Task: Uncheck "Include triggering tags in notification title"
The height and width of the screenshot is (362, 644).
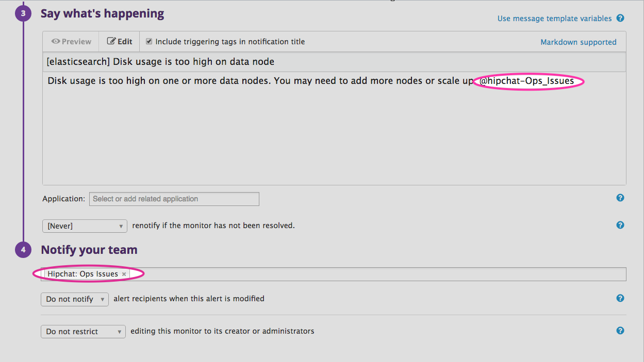Action: [148, 42]
